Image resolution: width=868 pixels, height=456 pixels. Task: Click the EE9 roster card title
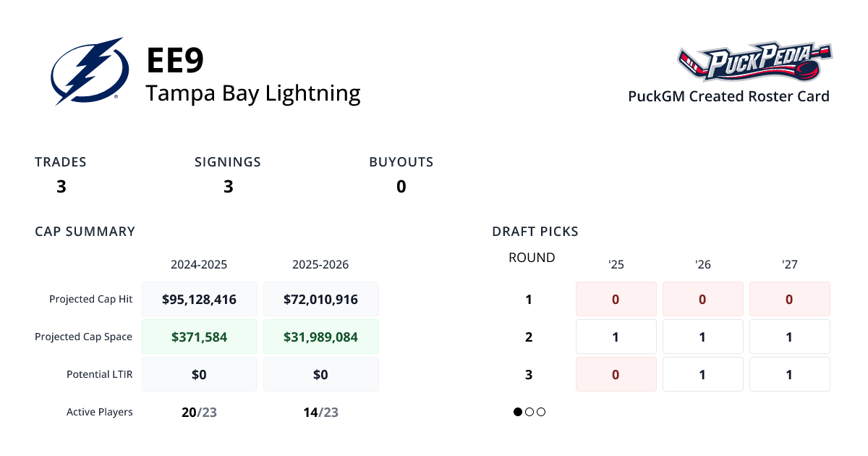tap(175, 61)
